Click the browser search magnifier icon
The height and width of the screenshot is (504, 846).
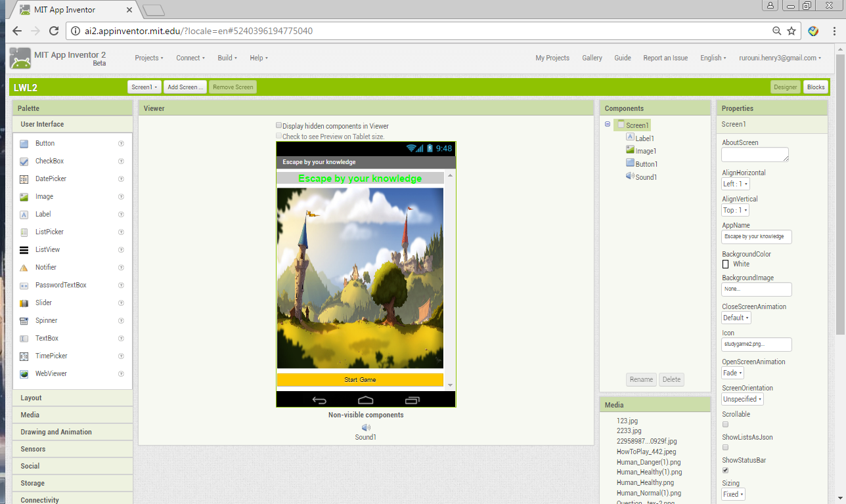pyautogui.click(x=777, y=31)
